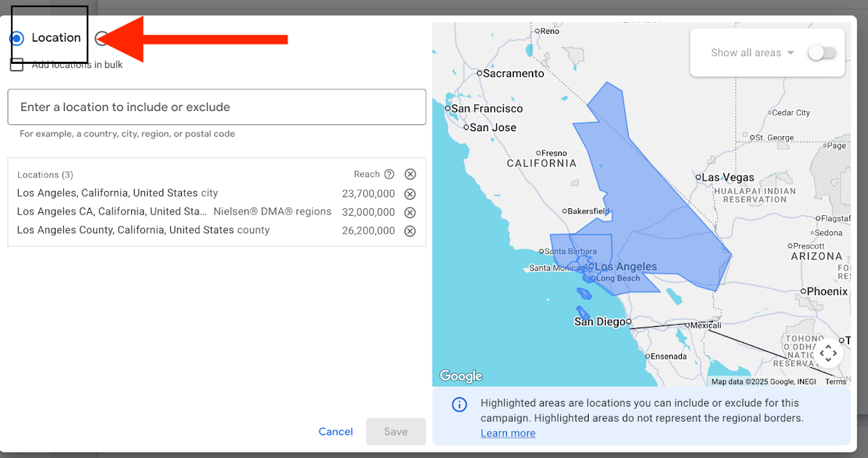Click the map pan control icon

click(828, 353)
